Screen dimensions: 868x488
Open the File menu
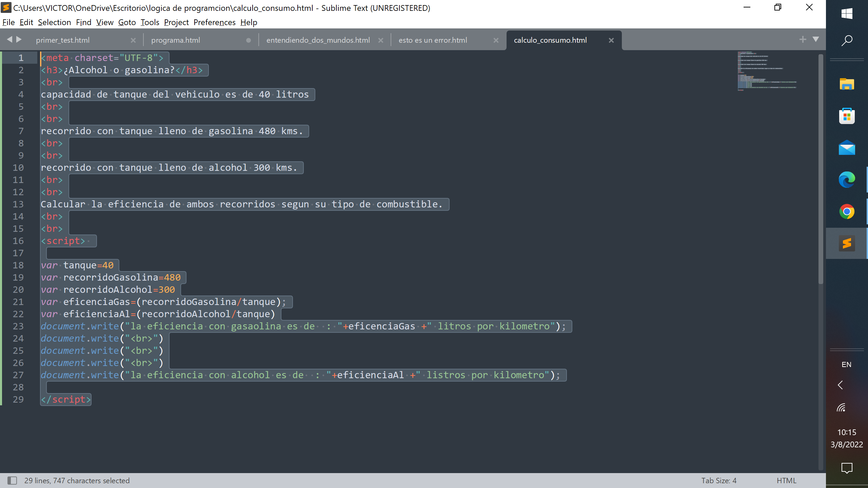pos(8,22)
